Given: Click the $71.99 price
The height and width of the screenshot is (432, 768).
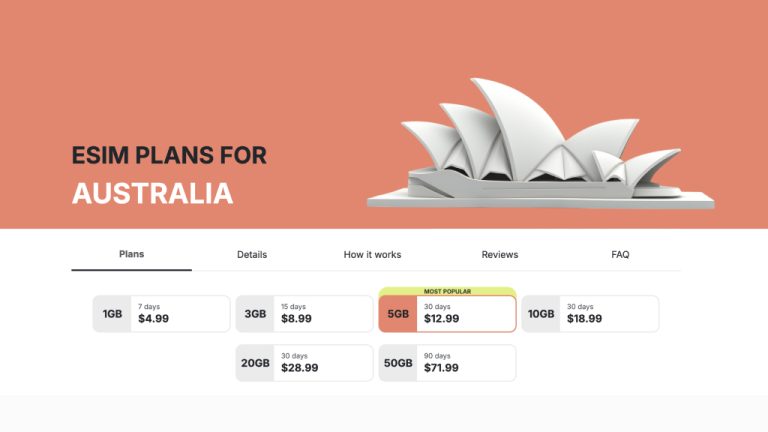Looking at the screenshot, I should [441, 368].
